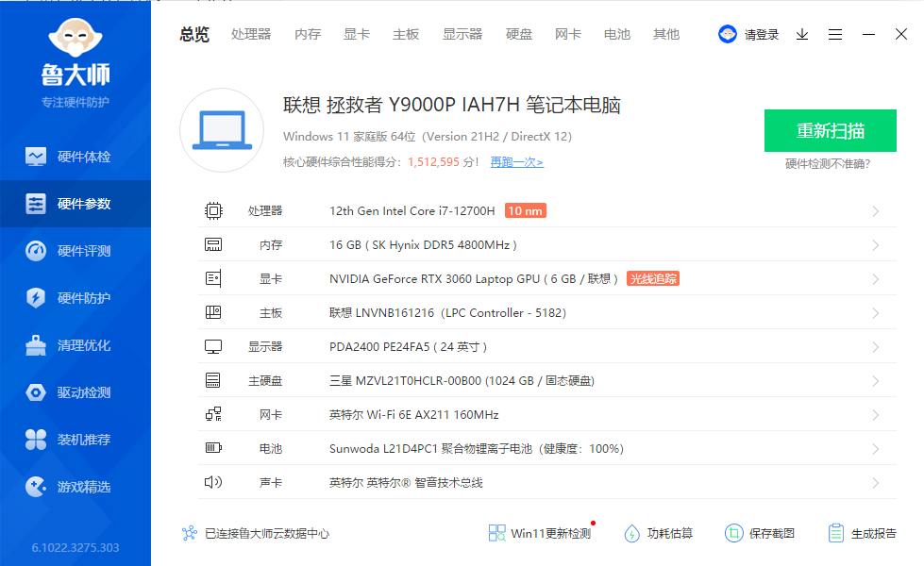Click the user avatar icon
The height and width of the screenshot is (566, 924).
pos(727,34)
